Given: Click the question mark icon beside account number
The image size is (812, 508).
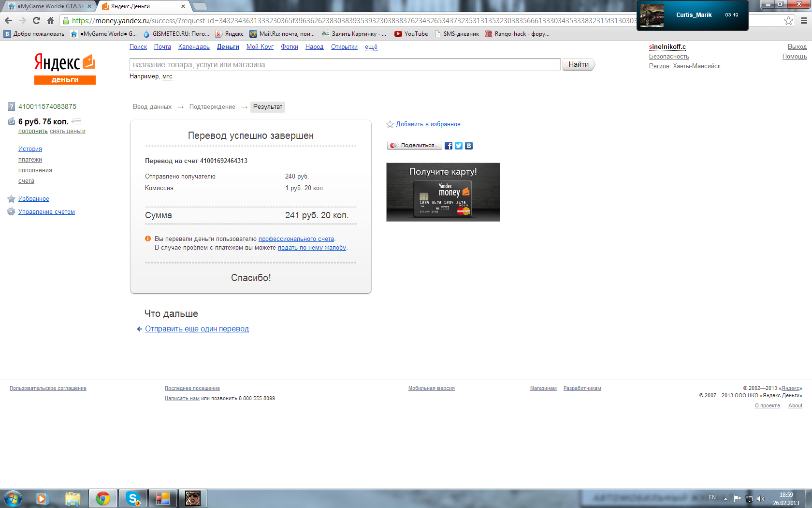Looking at the screenshot, I should point(11,106).
